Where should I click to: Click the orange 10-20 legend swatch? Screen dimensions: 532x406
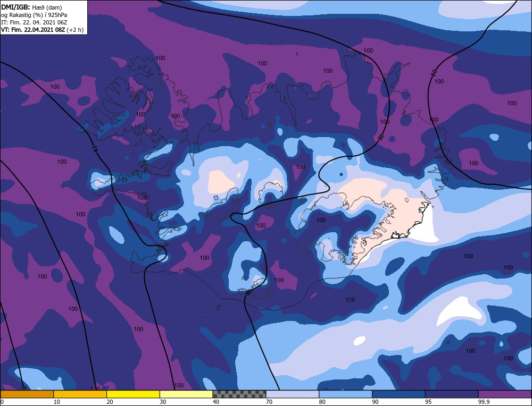click(x=80, y=394)
